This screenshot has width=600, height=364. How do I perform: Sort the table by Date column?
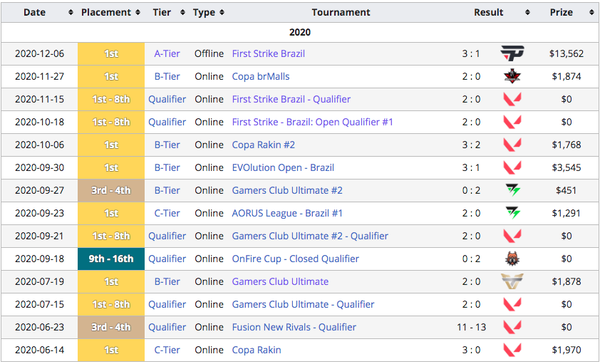click(x=70, y=13)
